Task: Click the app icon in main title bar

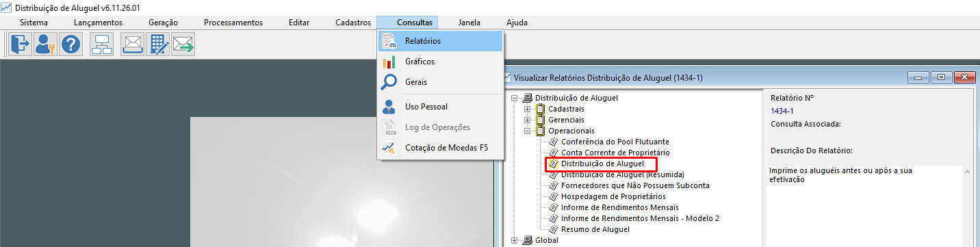Action: [6, 8]
